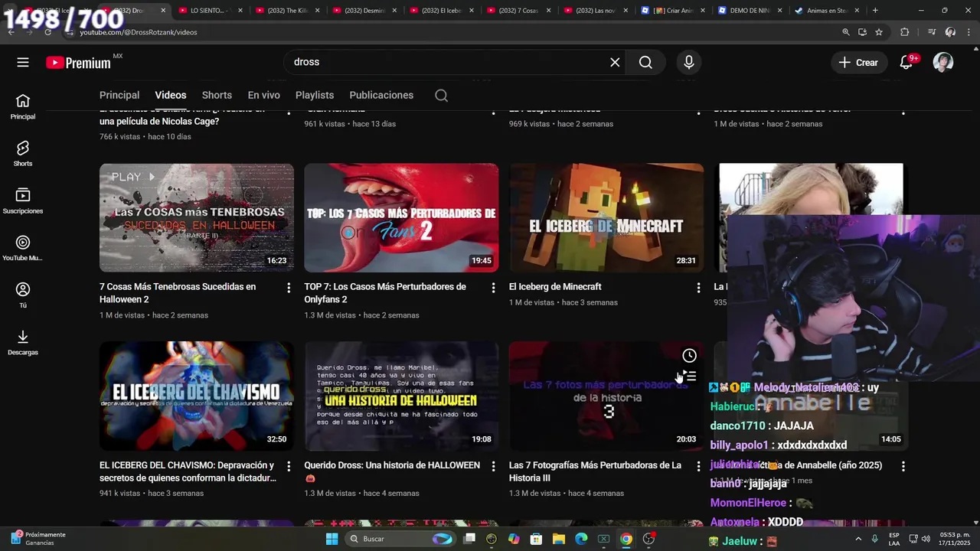Image resolution: width=980 pixels, height=551 pixels.
Task: Bookmark this page with the star icon
Action: [879, 32]
